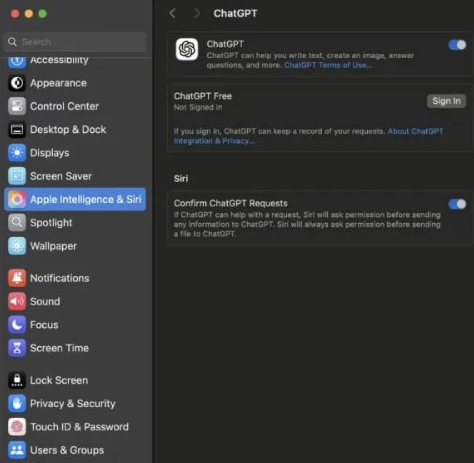Open the Spotlight magnifier icon
474x463 pixels.
pyautogui.click(x=17, y=223)
